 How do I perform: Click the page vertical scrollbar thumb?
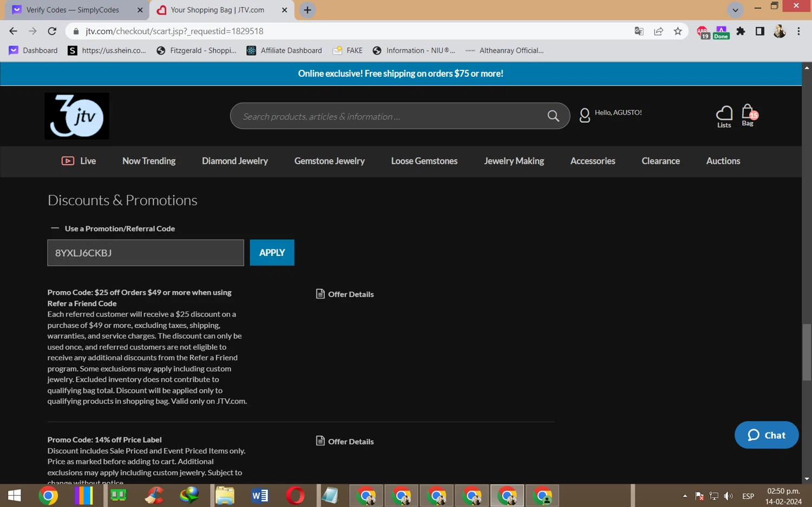click(807, 352)
